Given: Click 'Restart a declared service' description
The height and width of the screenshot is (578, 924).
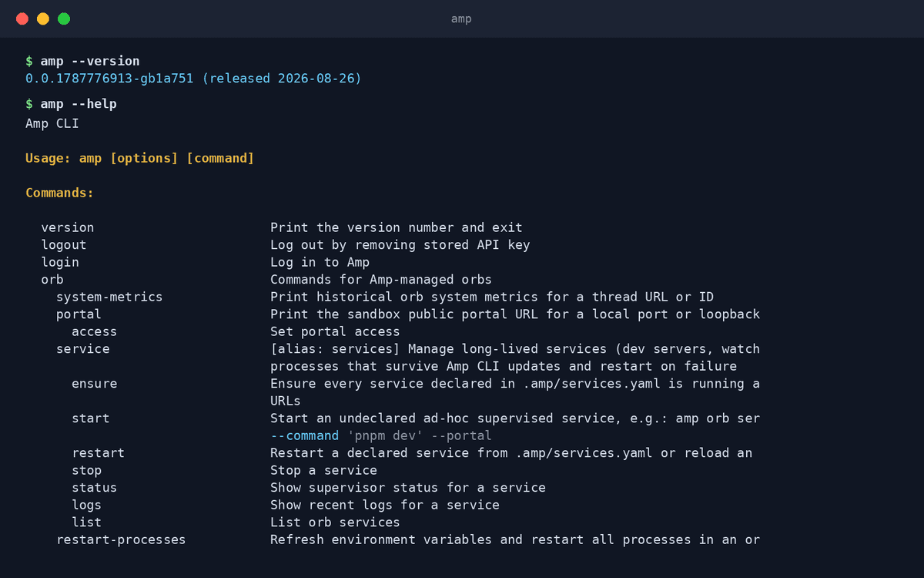Looking at the screenshot, I should click(x=511, y=453).
